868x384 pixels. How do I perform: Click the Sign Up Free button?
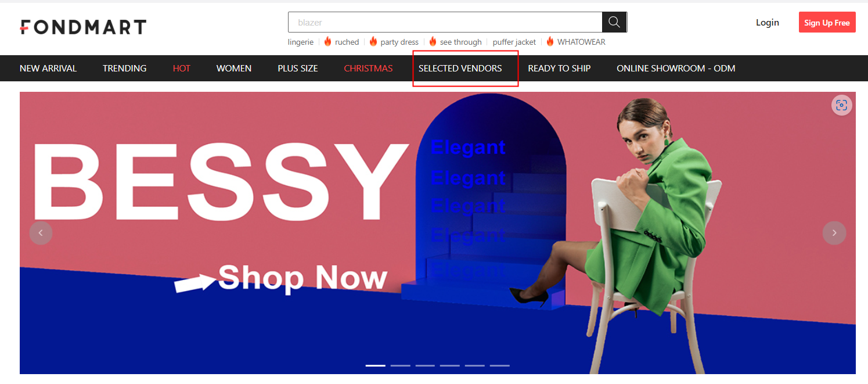(x=827, y=23)
